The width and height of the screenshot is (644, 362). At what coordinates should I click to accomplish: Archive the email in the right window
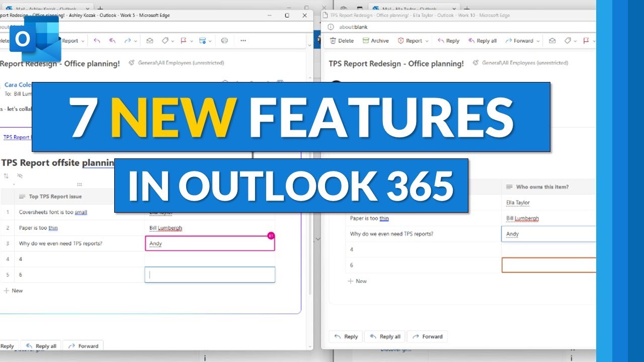coord(375,41)
